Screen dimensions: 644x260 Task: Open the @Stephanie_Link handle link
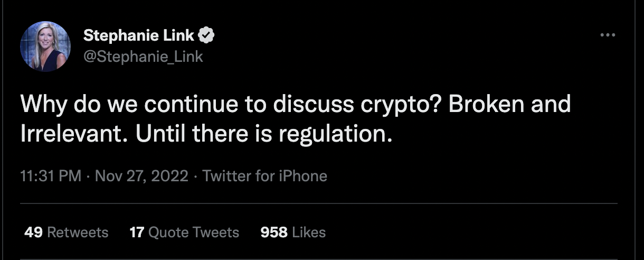click(x=143, y=57)
